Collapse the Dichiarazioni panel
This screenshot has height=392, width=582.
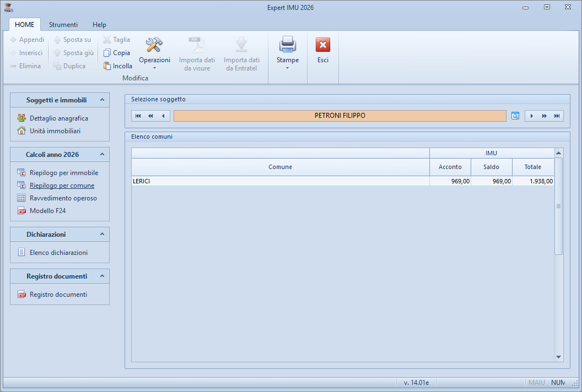[x=101, y=235]
